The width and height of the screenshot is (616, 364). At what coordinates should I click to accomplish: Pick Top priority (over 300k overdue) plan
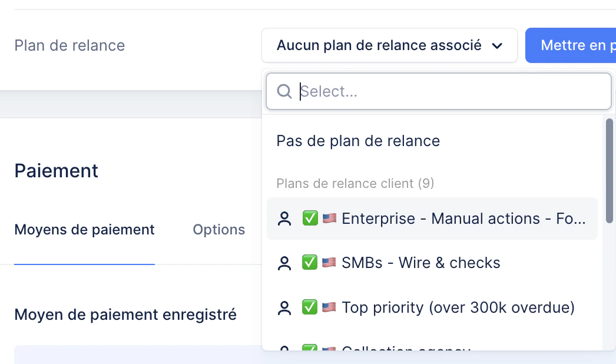(x=432, y=308)
